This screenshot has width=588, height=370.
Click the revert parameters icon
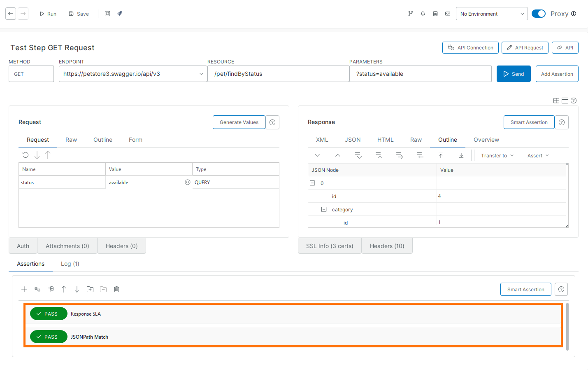click(x=26, y=155)
